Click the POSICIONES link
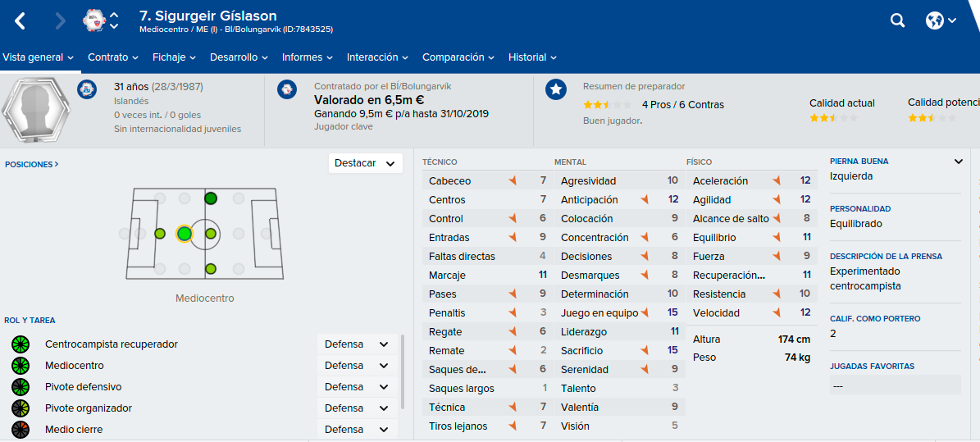This screenshot has width=980, height=442. [x=32, y=165]
